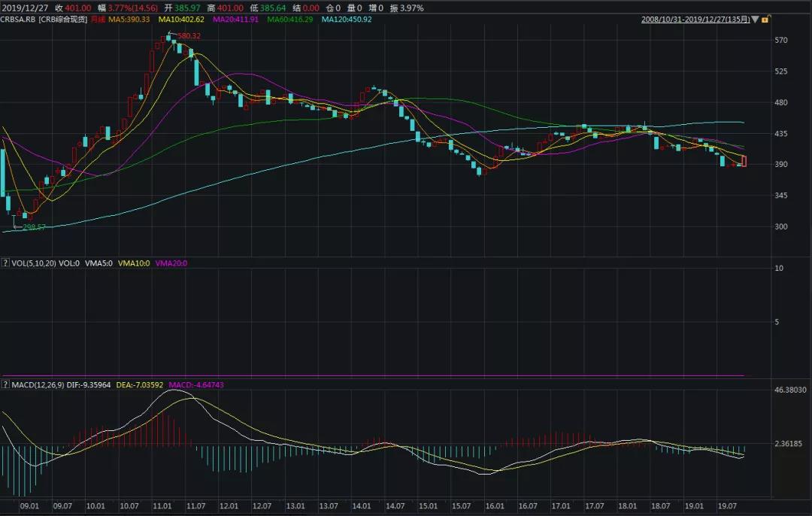Click the high price 401.00 after 高

tap(229, 8)
